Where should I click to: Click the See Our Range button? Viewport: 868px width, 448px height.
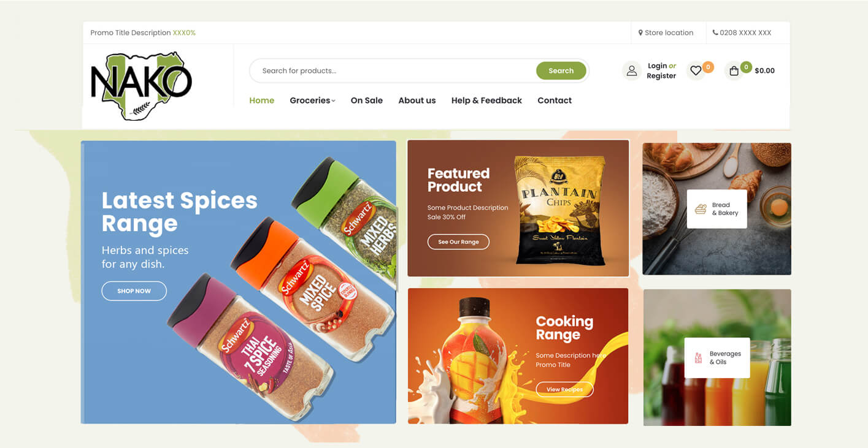458,242
